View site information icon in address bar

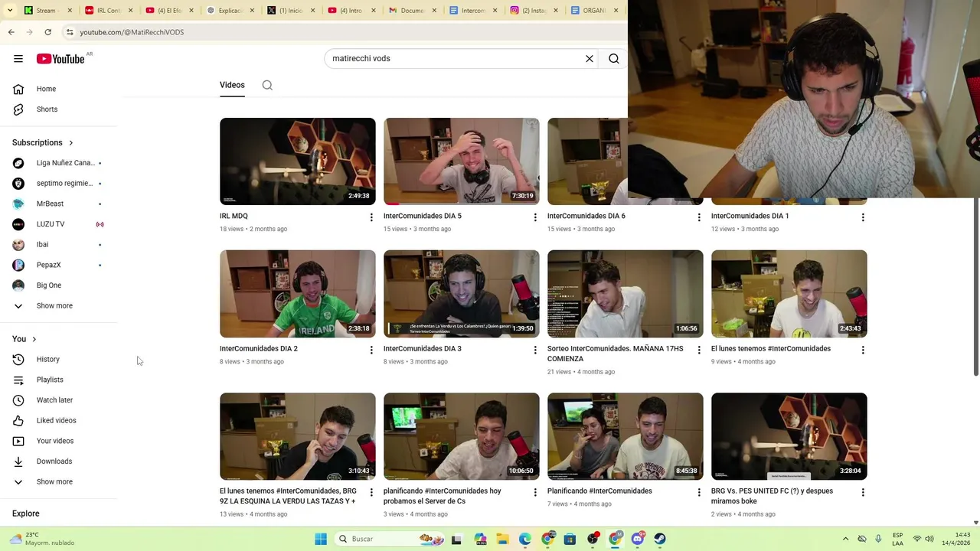pyautogui.click(x=69, y=32)
